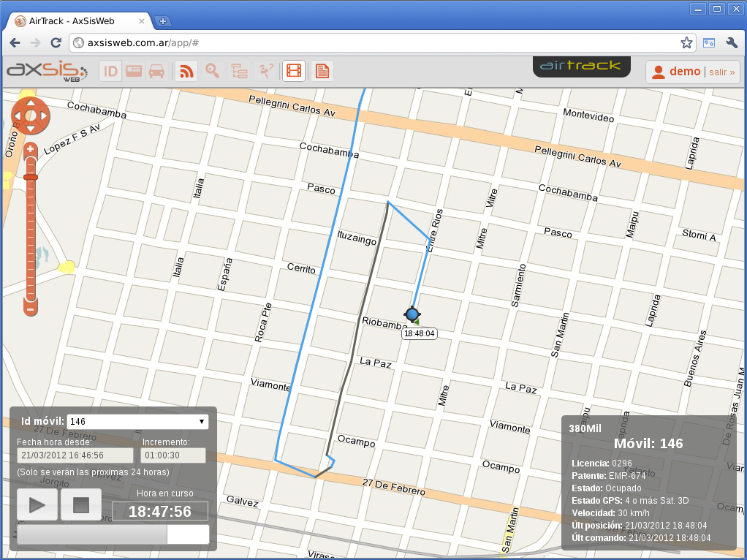The width and height of the screenshot is (747, 560).
Task: Click the Galvez street label
Action: 243,501
